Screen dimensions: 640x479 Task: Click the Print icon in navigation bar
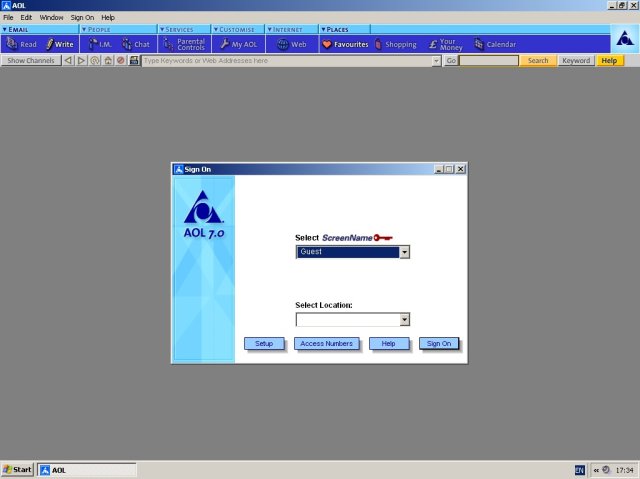click(x=134, y=60)
